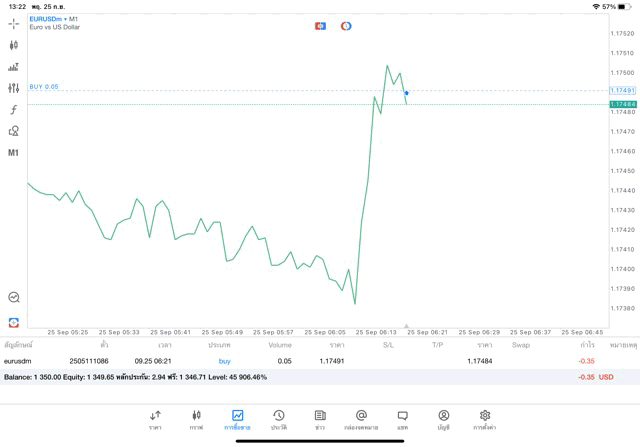
Task: Select the eurusdm buy position row
Action: coord(300,361)
